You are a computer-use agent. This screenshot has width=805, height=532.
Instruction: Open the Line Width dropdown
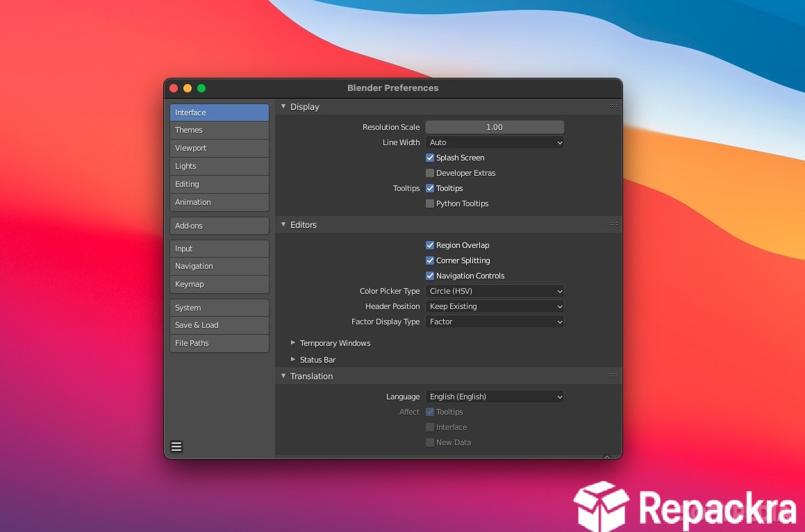[495, 142]
